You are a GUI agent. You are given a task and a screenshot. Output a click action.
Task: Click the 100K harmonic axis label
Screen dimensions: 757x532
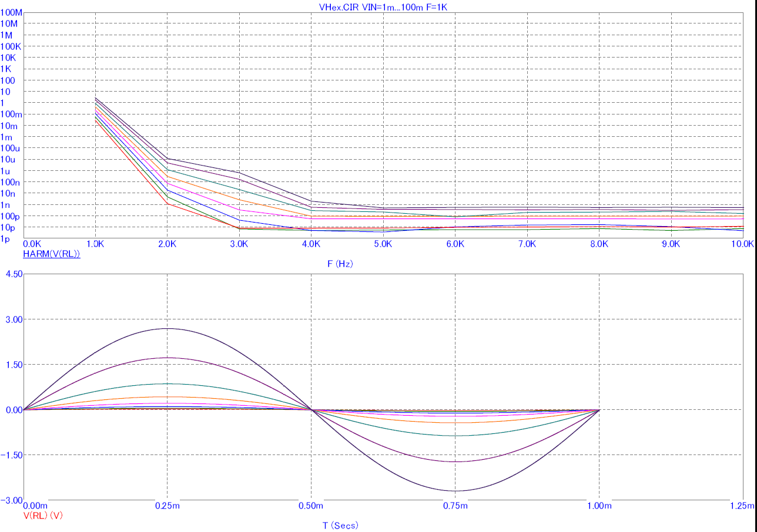[11, 46]
